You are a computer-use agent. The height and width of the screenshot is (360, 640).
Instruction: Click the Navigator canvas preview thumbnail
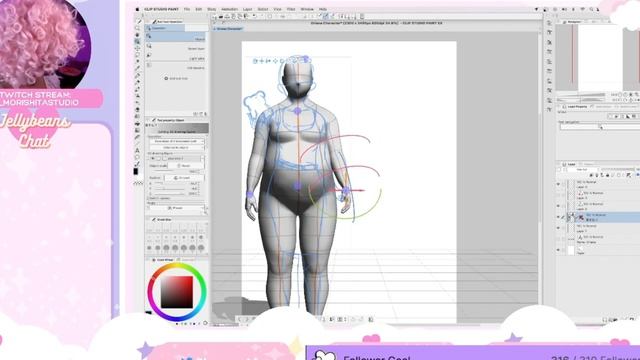coord(598,57)
